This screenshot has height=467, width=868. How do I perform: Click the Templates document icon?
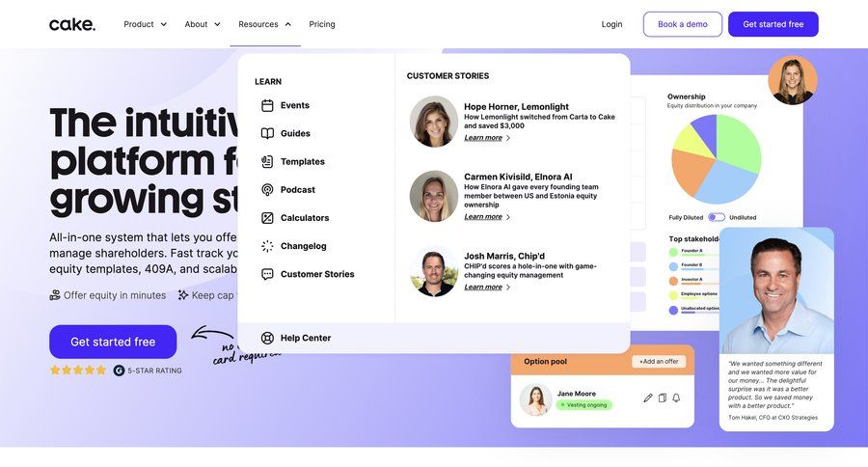267,162
